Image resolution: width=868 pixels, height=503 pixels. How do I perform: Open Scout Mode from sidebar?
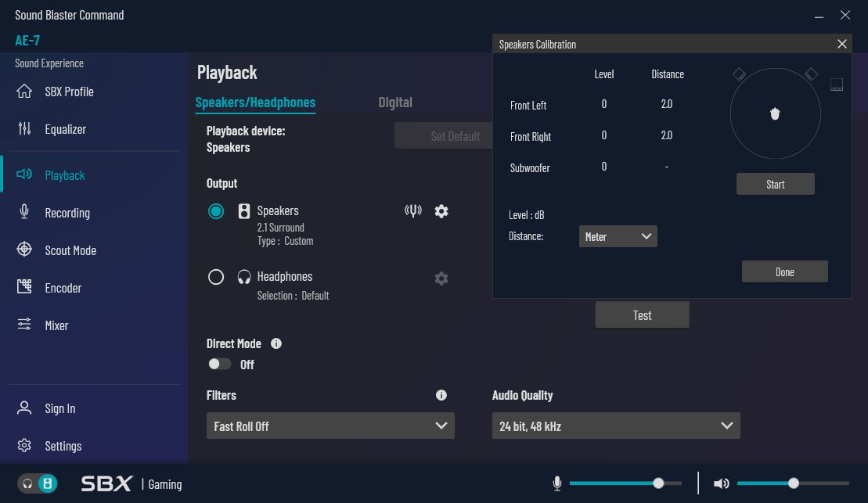pos(70,250)
